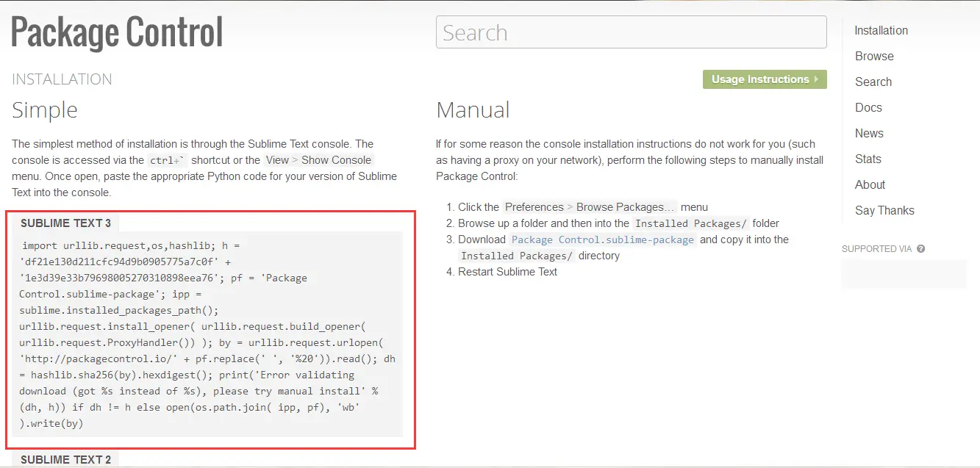Screen dimensions: 980x468
Task: Select the Sublime Text 2 tab
Action: pos(66,460)
